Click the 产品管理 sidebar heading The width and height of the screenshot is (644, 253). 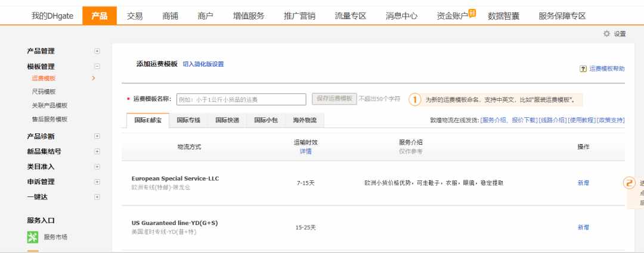point(41,51)
